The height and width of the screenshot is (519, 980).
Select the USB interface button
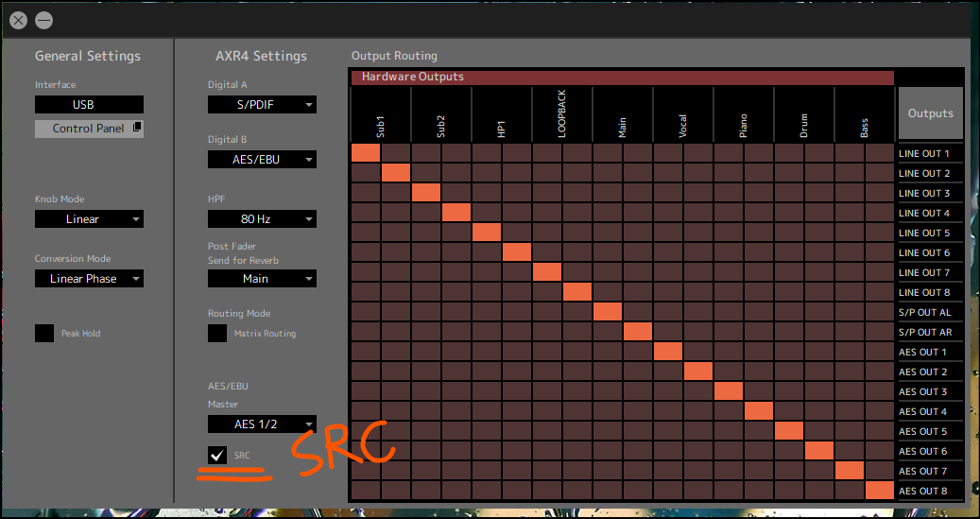pyautogui.click(x=89, y=104)
